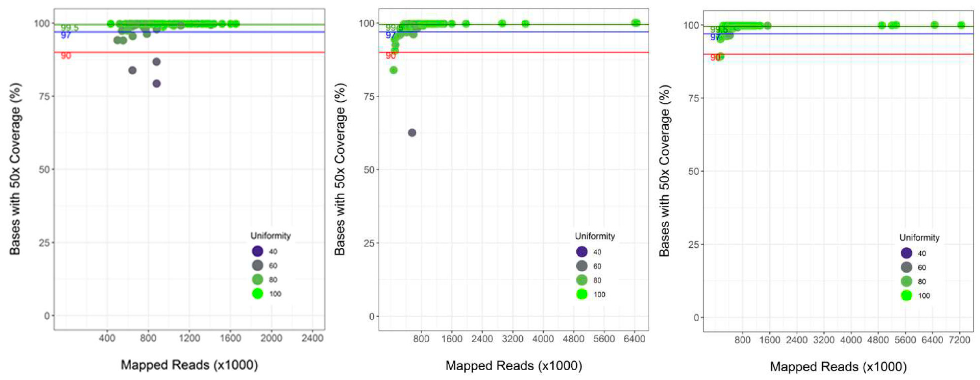Select the rightmost data point in right chart
The height and width of the screenshot is (380, 980).
pos(961,25)
